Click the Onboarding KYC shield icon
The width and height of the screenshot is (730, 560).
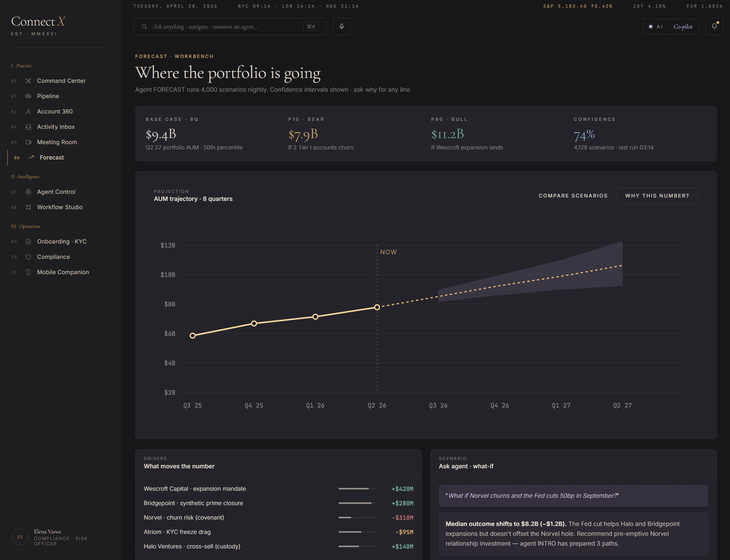pos(29,241)
